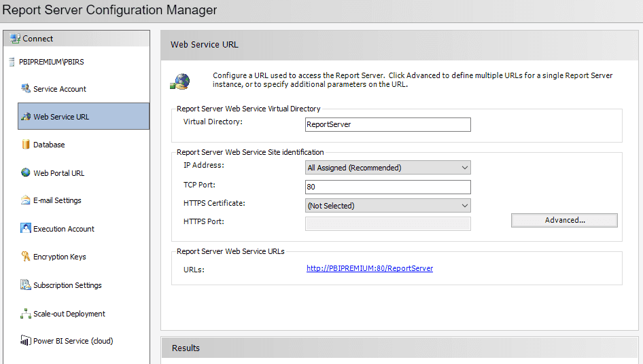Open the HTTPS Certificate dropdown
The height and width of the screenshot is (364, 643).
click(x=388, y=206)
